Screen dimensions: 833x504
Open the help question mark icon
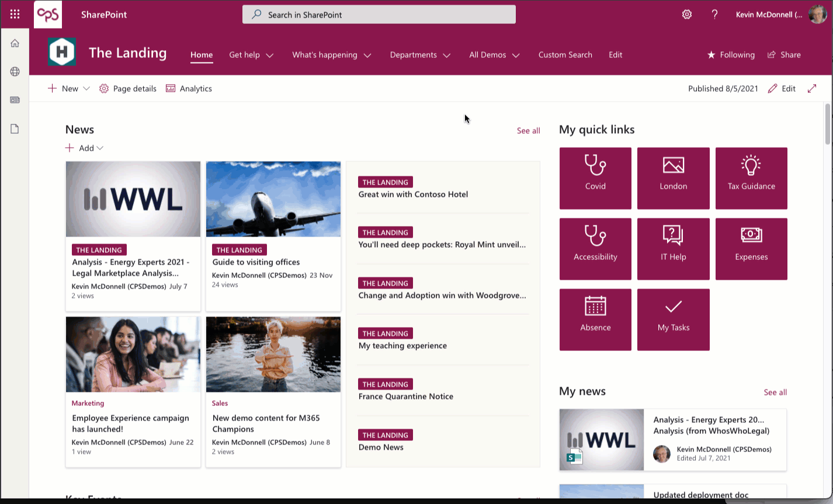pos(714,14)
